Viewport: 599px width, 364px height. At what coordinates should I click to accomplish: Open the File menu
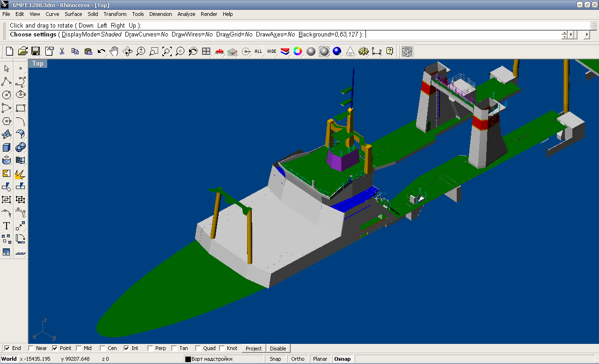pyautogui.click(x=6, y=14)
